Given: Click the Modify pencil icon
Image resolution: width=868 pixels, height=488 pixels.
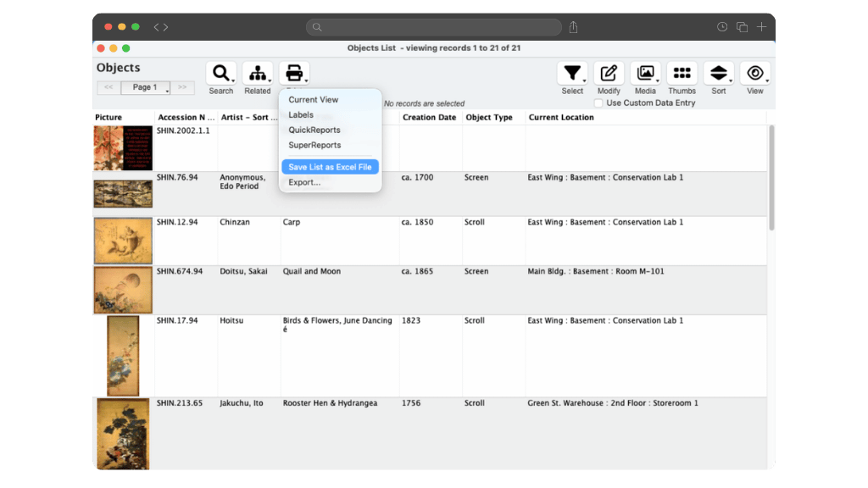Looking at the screenshot, I should 609,74.
